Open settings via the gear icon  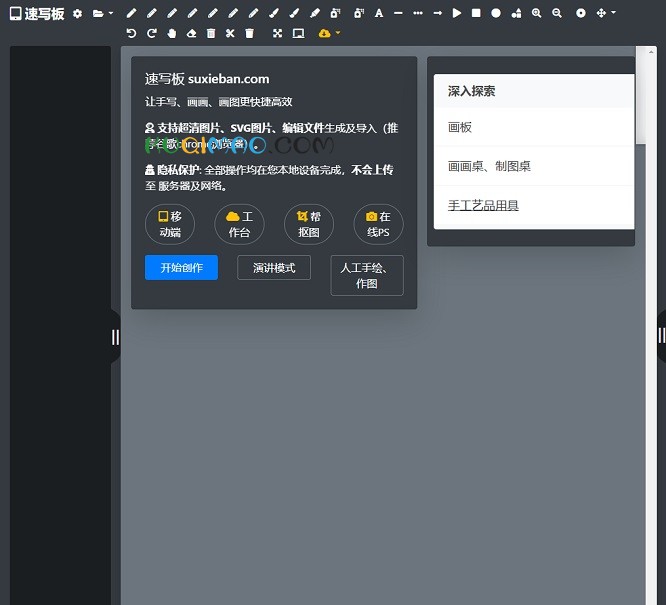[77, 14]
